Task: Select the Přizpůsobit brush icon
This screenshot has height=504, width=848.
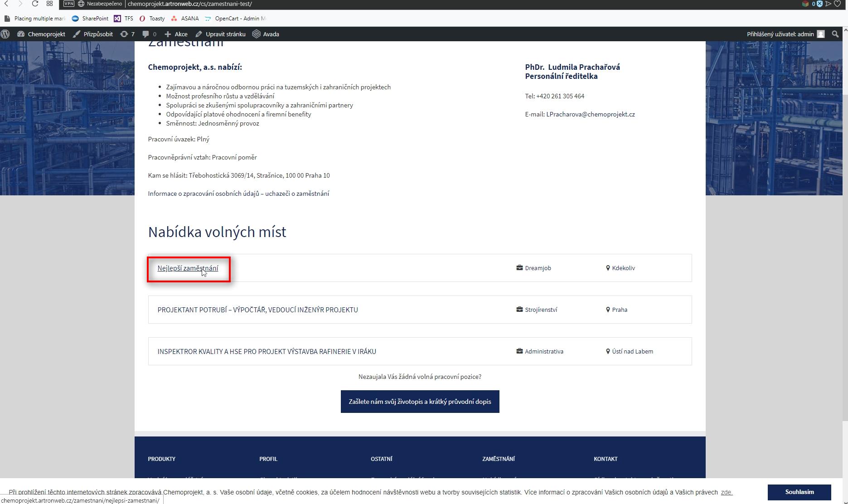Action: click(76, 34)
